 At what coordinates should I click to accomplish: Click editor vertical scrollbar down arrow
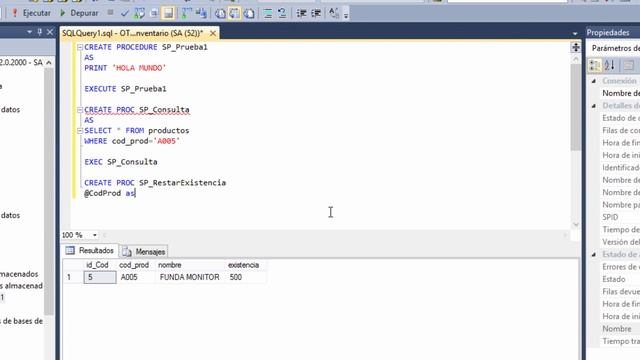[x=576, y=224]
